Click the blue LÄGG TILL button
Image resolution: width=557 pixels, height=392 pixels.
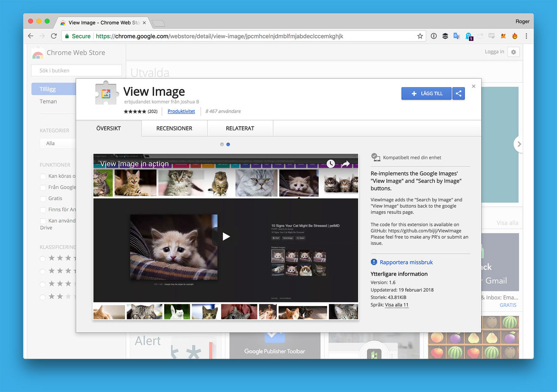426,93
